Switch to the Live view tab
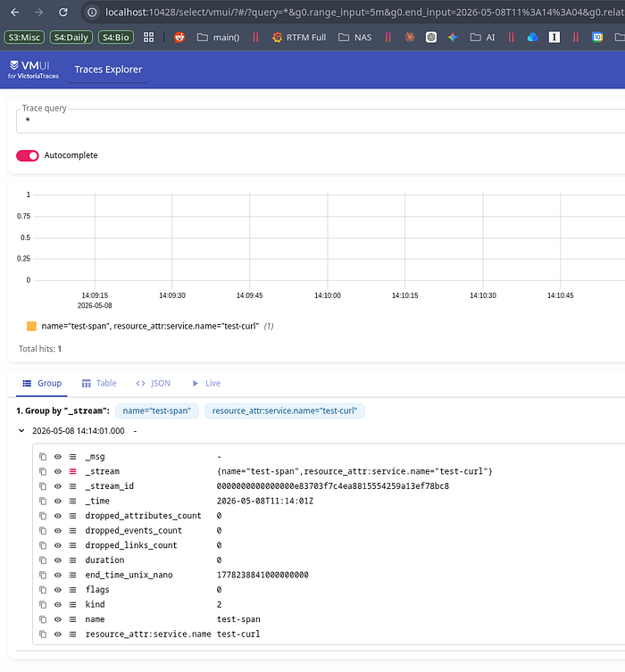The image size is (625, 672). click(x=206, y=383)
